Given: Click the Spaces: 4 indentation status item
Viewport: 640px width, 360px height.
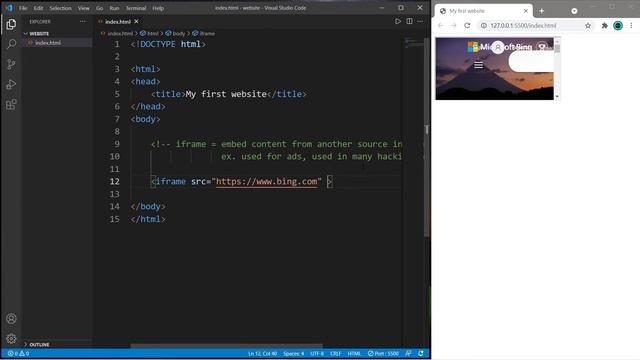Looking at the screenshot, I should [x=293, y=353].
